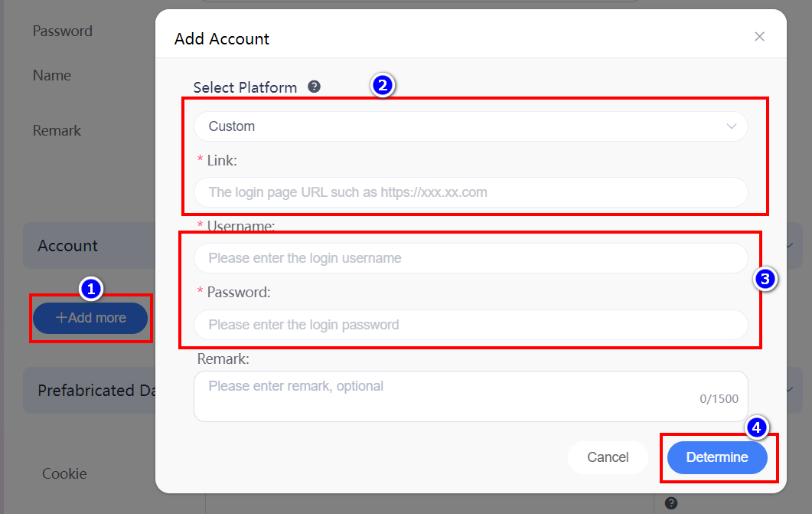This screenshot has height=514, width=812.
Task: Close the Add Account dialog
Action: point(759,36)
